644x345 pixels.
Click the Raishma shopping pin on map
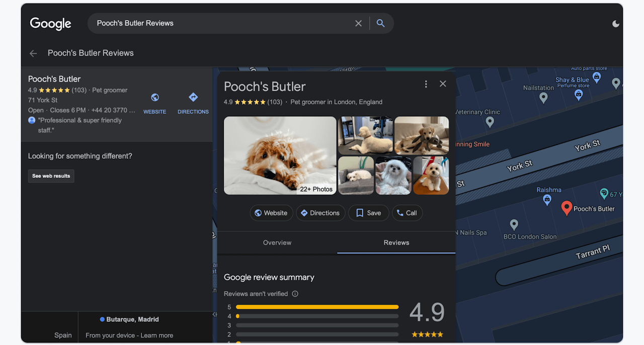(x=547, y=200)
